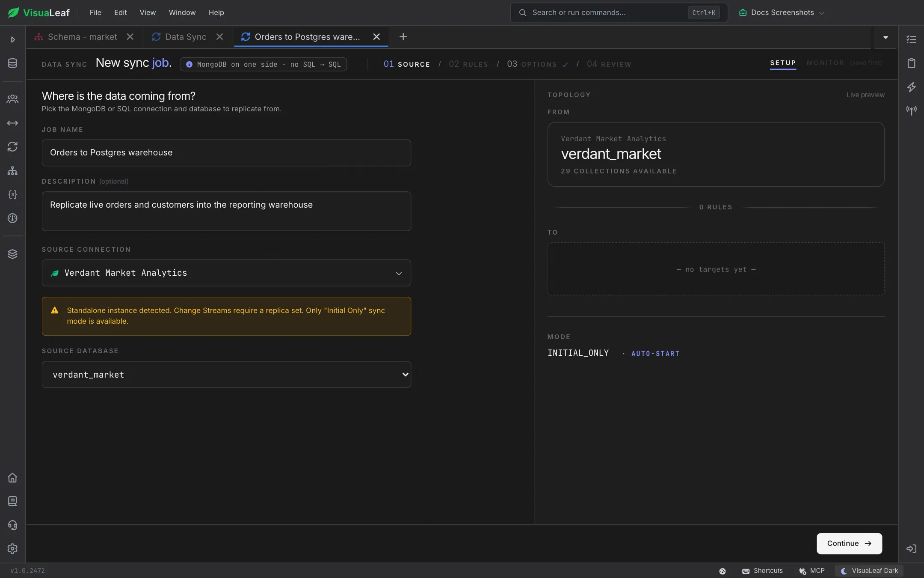Click the dashboard gauge sidebar icon
924x578 pixels.
pyautogui.click(x=12, y=218)
